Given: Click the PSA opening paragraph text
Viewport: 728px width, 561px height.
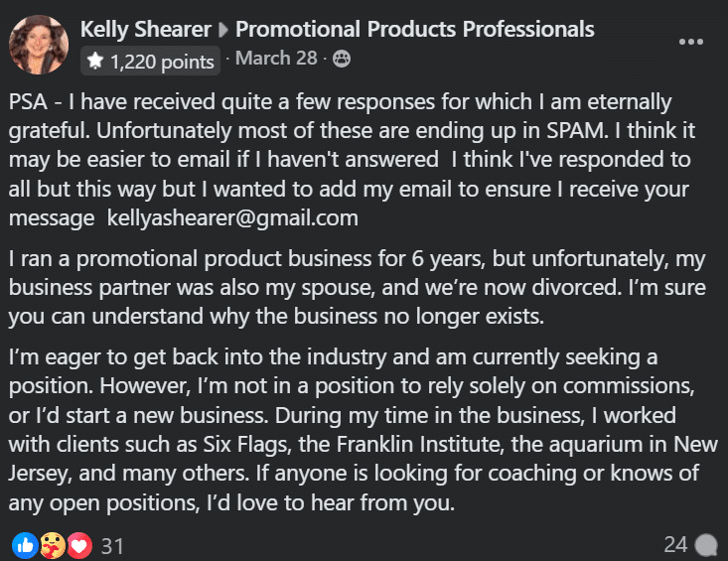Looking at the screenshot, I should click(x=352, y=160).
